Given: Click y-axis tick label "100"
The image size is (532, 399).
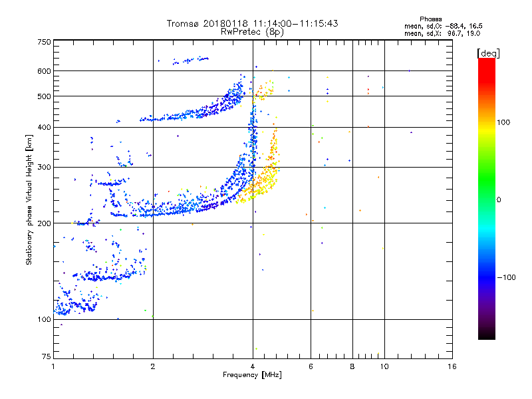Looking at the screenshot, I should point(44,320).
